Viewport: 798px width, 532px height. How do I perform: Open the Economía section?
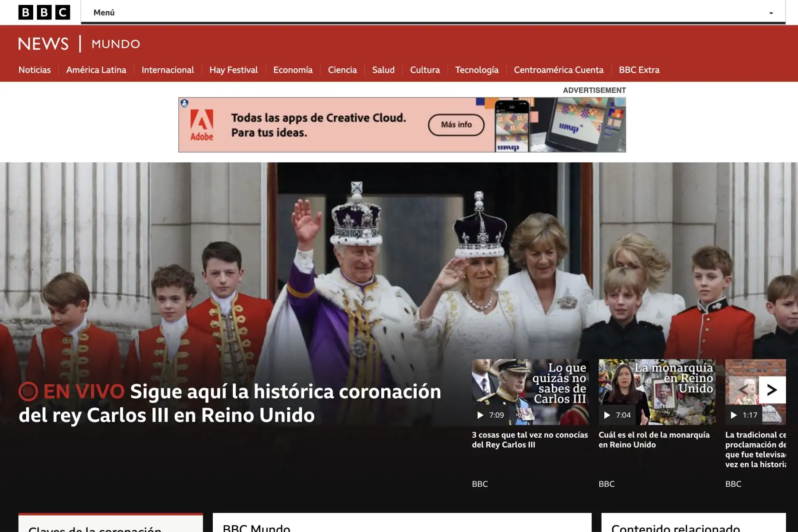pos(293,70)
